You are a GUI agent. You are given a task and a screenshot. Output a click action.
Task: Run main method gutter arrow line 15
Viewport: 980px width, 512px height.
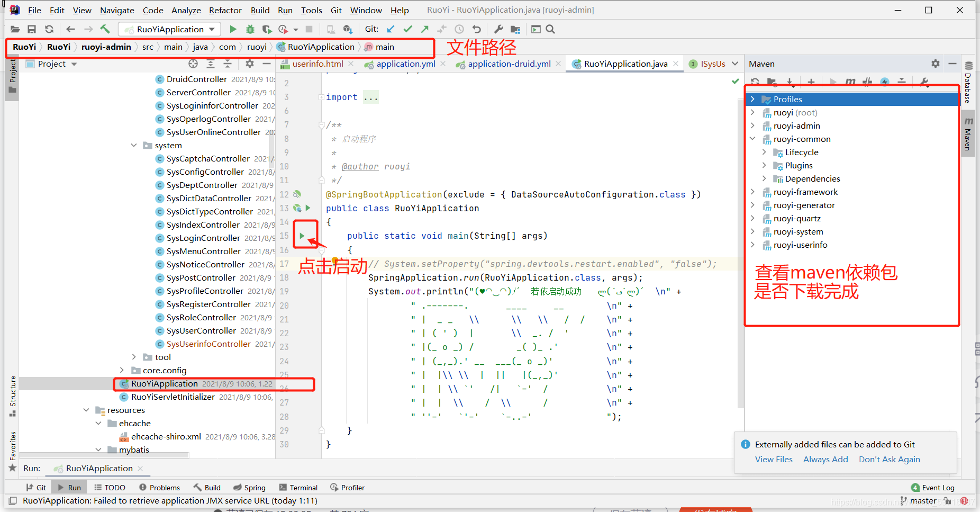(x=302, y=236)
